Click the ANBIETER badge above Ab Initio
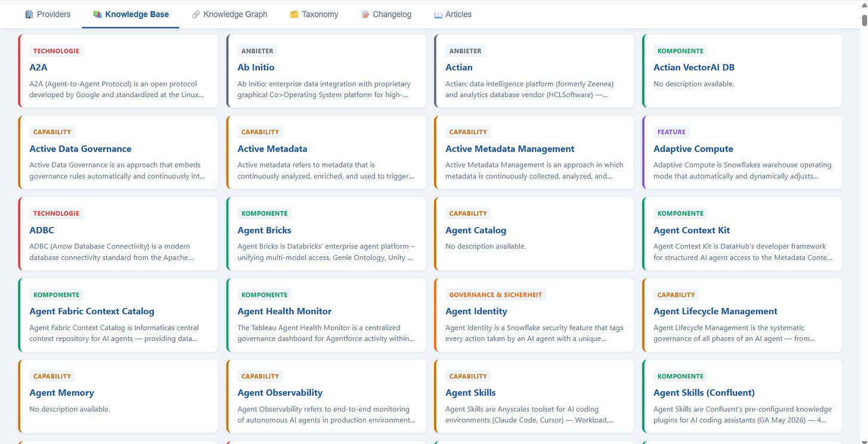The width and height of the screenshot is (868, 444). (x=258, y=51)
